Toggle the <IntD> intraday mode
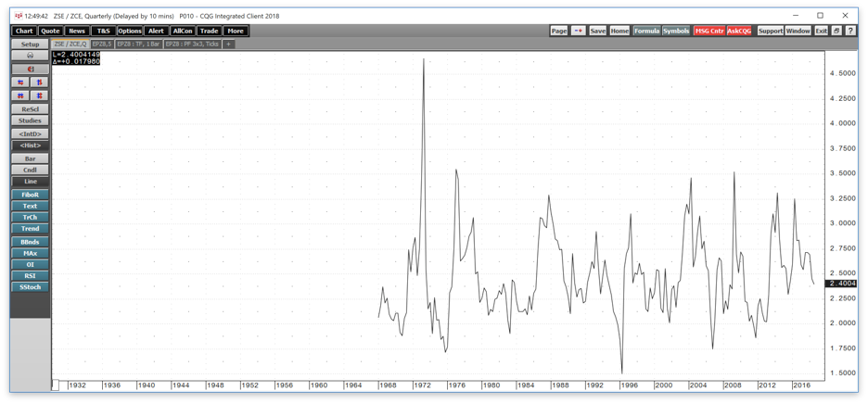This screenshot has height=404, width=868. (30, 134)
